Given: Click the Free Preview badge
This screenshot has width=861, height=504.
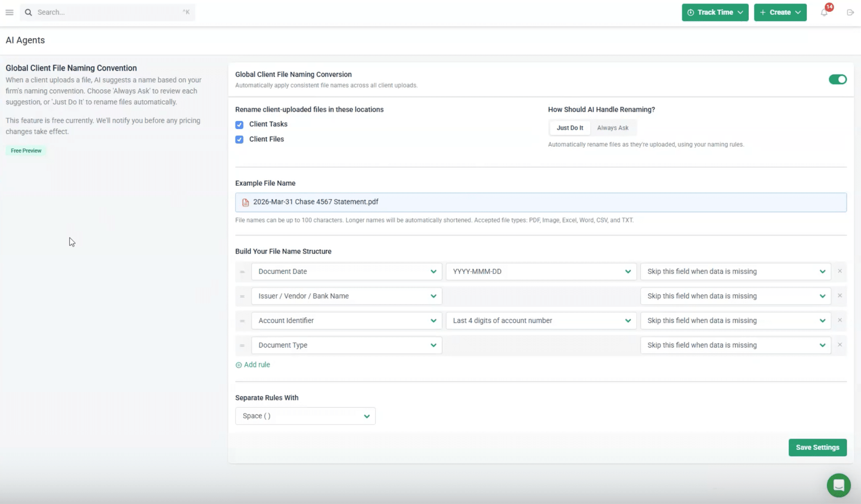Looking at the screenshot, I should pos(26,150).
